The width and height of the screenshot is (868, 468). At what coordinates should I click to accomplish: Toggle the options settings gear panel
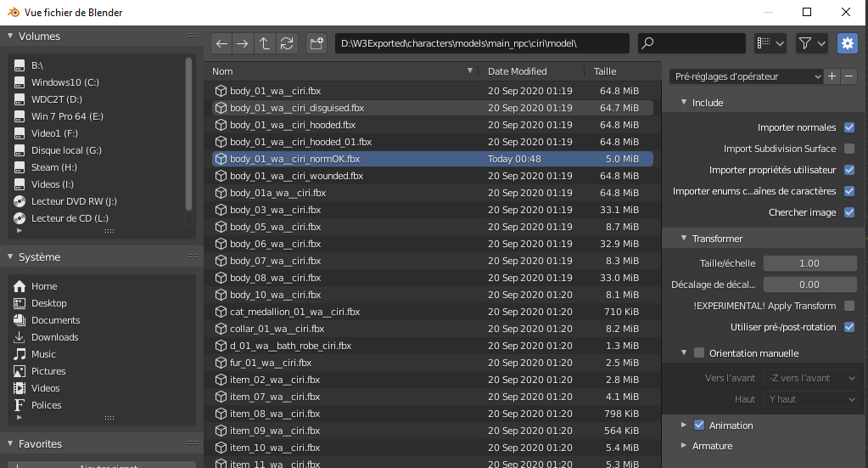(847, 43)
